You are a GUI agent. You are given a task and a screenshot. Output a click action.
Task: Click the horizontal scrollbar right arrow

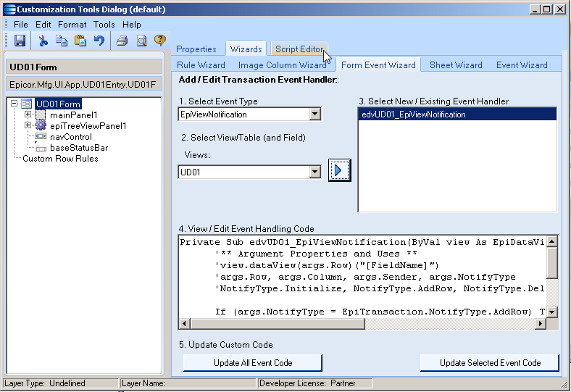point(541,323)
